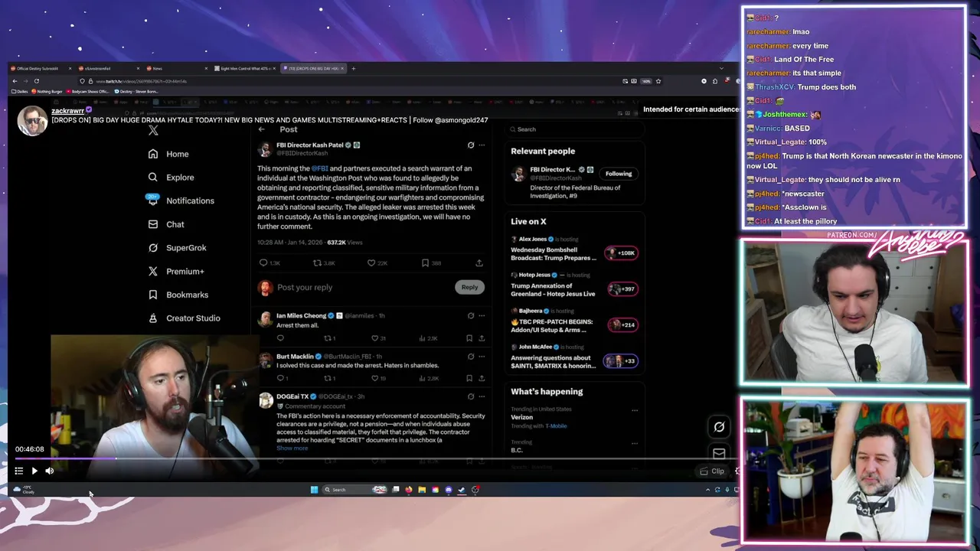Open Chat in the X sidebar
The height and width of the screenshot is (551, 980).
coord(166,224)
